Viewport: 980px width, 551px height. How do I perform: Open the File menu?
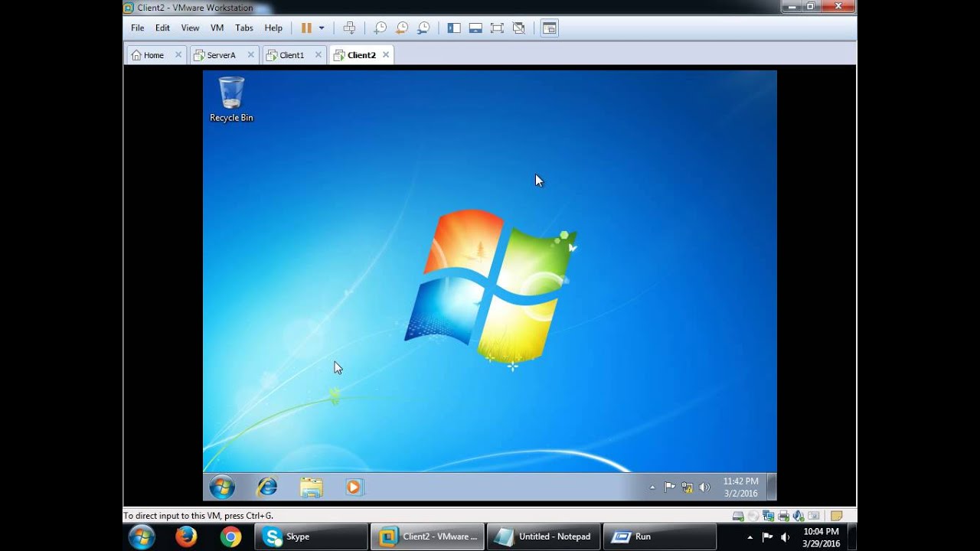(138, 28)
